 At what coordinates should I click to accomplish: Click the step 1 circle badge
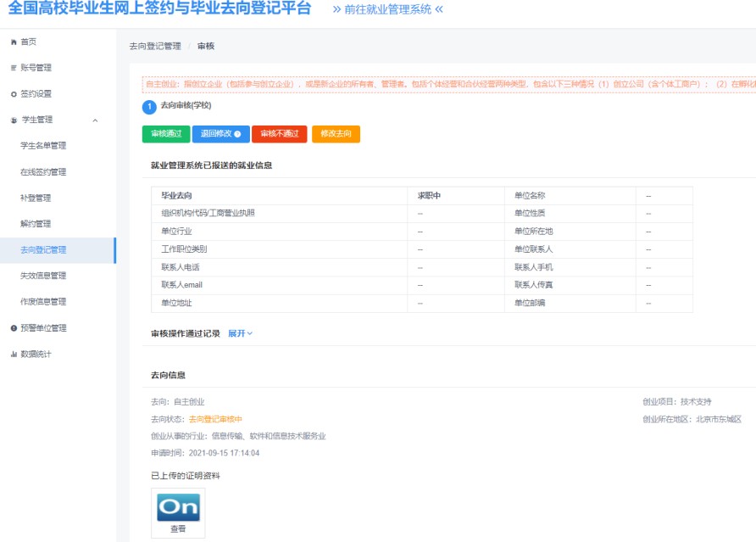click(x=148, y=107)
